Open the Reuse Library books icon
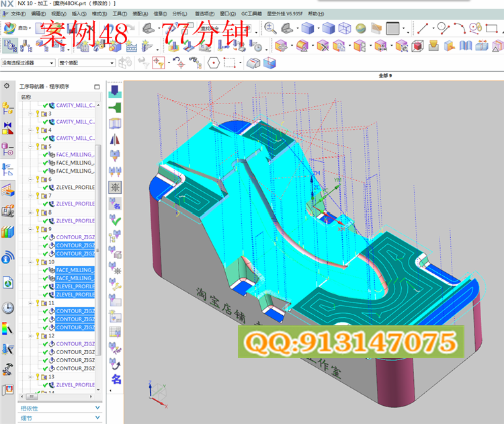Viewport: 504px width, 424px height. click(x=7, y=232)
